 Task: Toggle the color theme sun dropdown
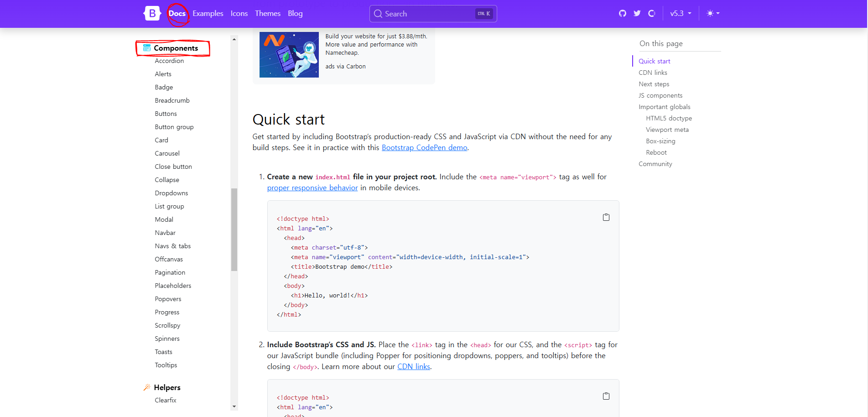(713, 14)
